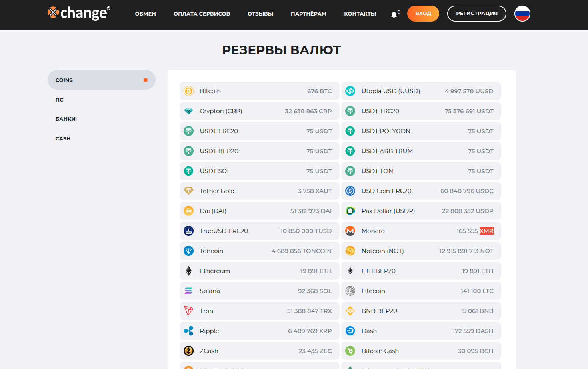
Task: Click the USDT POLYGON icon
Action: pos(350,131)
